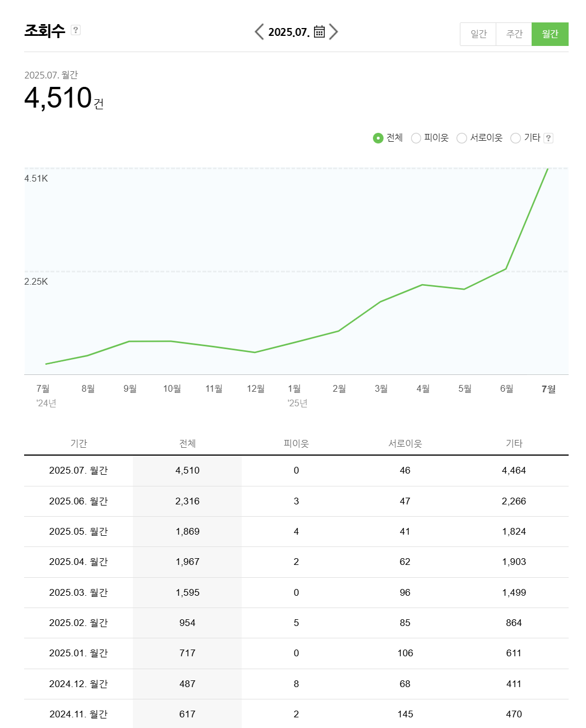Select the 기타 radio button
This screenshot has width=586, height=728.
point(515,138)
